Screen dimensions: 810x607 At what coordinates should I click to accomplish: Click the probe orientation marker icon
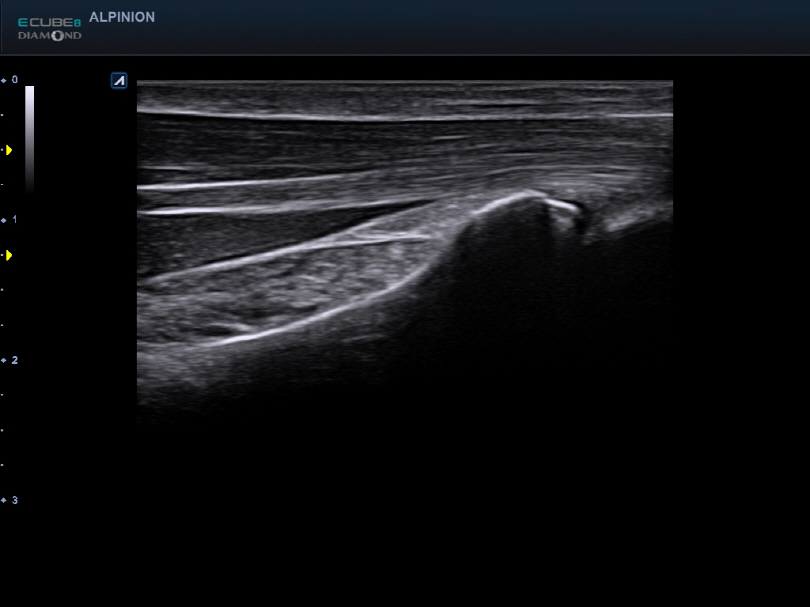(x=119, y=81)
